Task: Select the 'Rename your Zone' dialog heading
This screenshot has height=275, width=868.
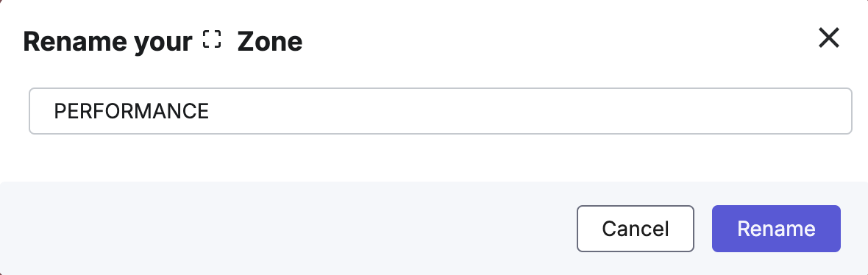Action: point(163,41)
